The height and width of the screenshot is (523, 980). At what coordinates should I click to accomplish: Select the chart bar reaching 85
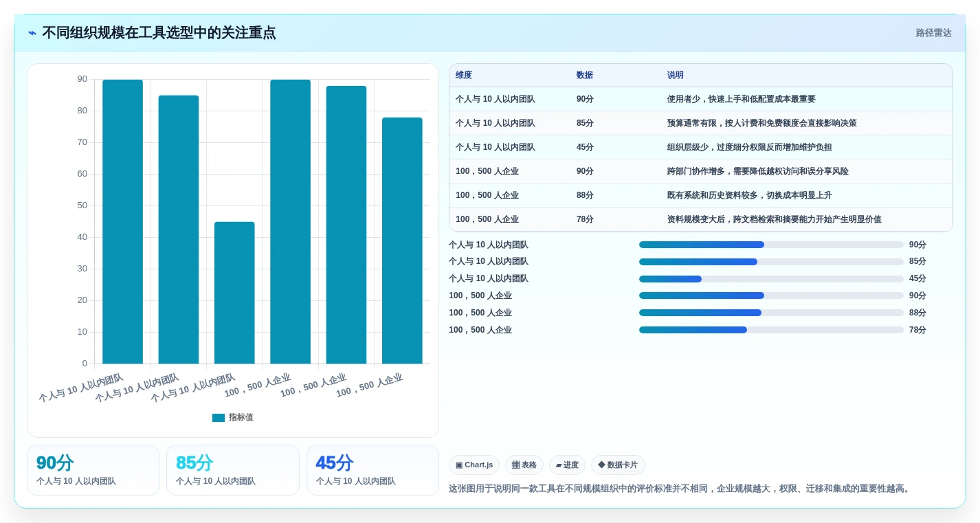tap(179, 230)
